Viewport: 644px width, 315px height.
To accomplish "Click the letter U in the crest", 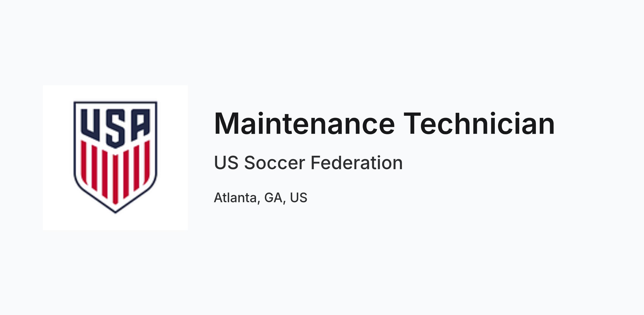I will click(x=91, y=125).
